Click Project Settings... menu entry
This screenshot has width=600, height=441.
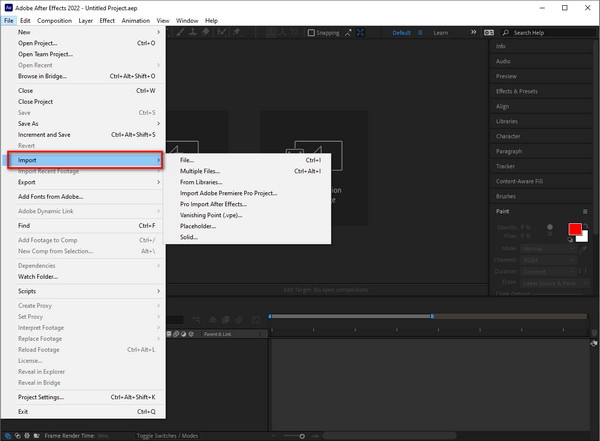pos(87,397)
